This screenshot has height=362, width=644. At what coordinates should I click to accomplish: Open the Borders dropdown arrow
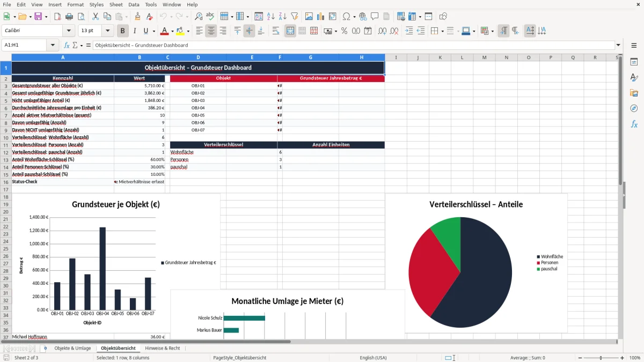point(442,31)
